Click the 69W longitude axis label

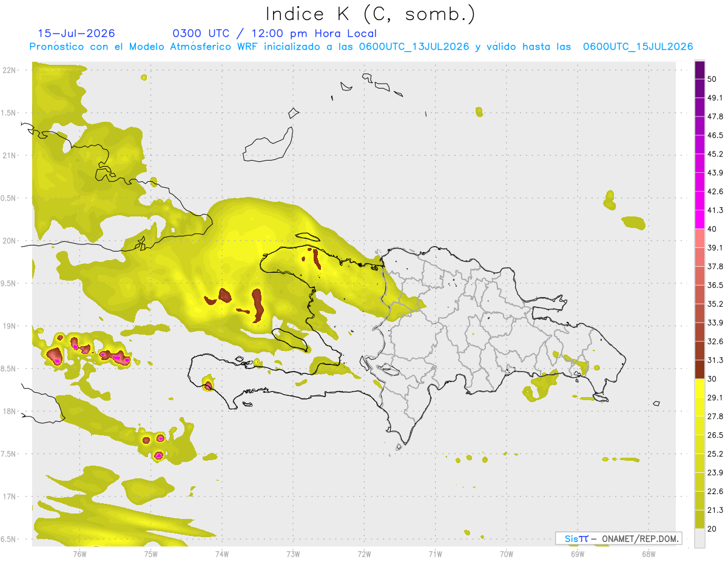(x=578, y=554)
